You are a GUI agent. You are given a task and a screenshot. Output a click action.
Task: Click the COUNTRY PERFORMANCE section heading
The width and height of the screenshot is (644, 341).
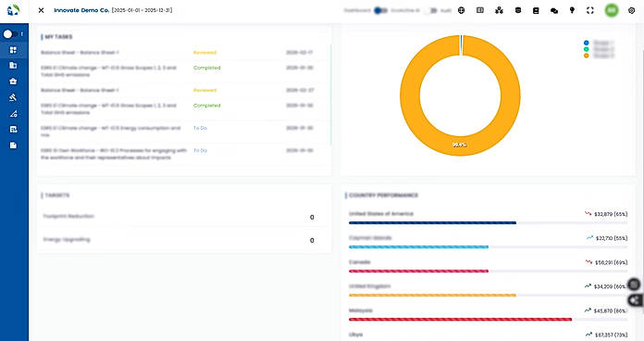pos(383,195)
